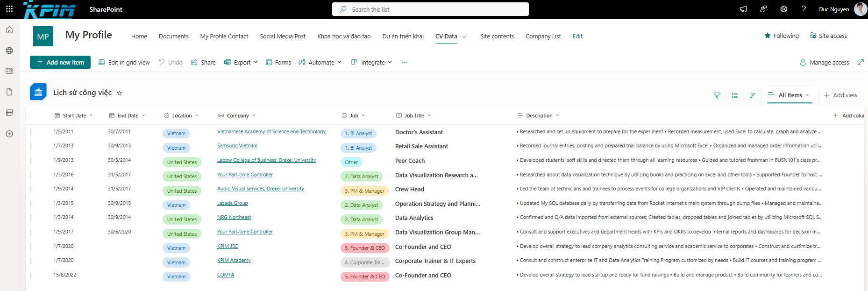
Task: Open Forms in the command bar
Action: [278, 62]
